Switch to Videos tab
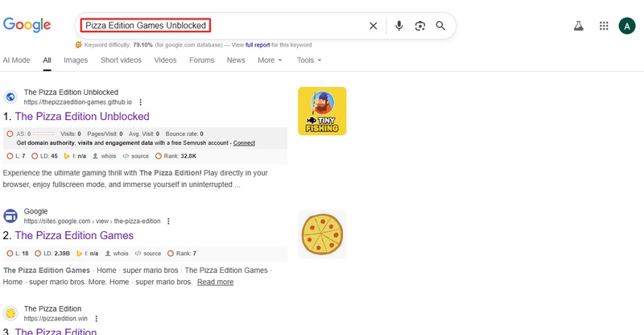Viewport: 644px width, 335px height. pyautogui.click(x=165, y=60)
